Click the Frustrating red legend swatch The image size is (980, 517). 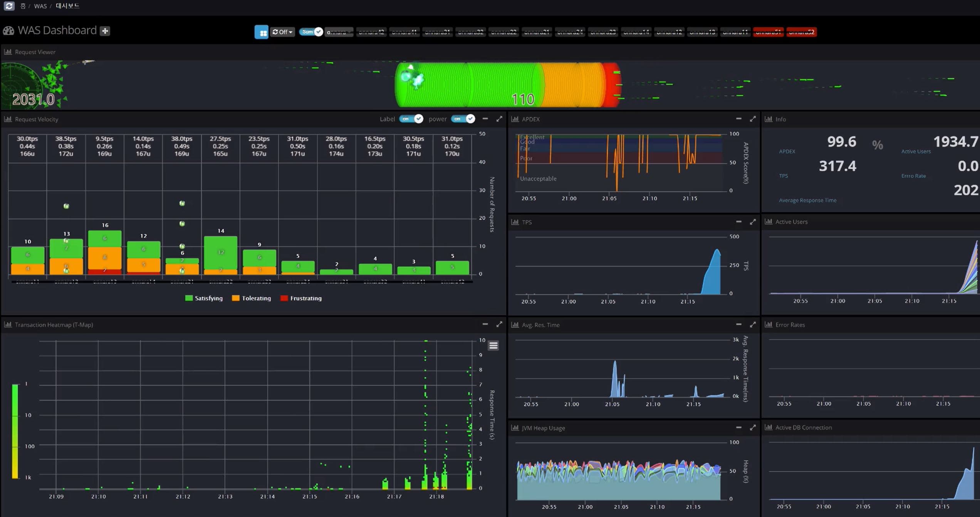click(284, 298)
